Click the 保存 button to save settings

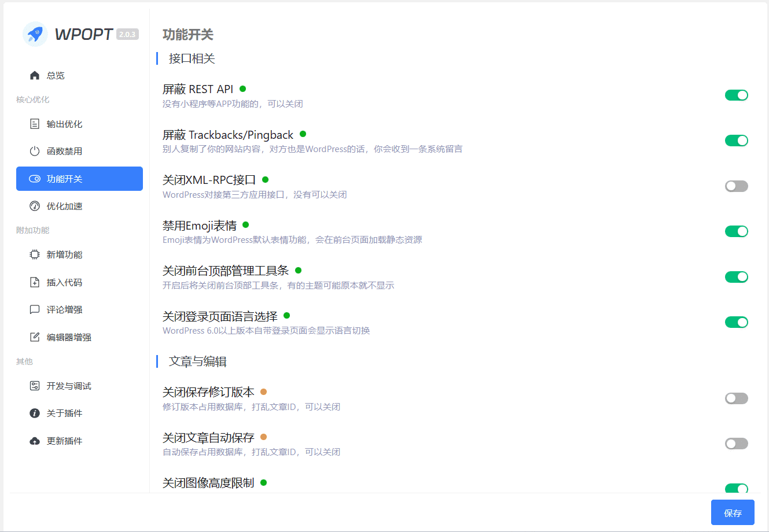[733, 512]
